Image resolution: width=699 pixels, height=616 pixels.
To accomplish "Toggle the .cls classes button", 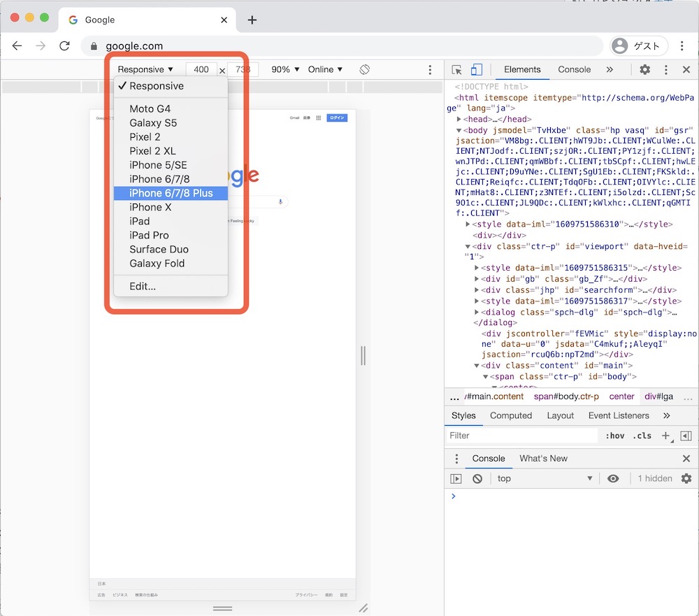I will (x=642, y=436).
